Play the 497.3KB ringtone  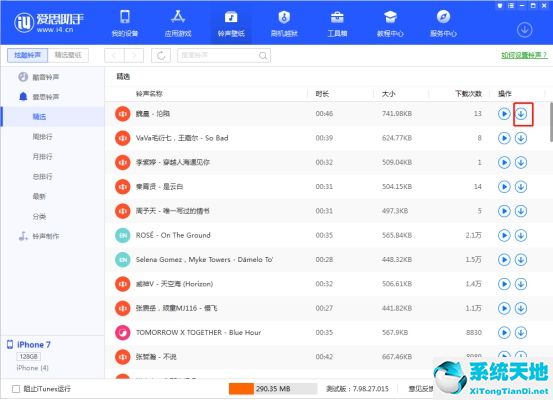point(504,211)
